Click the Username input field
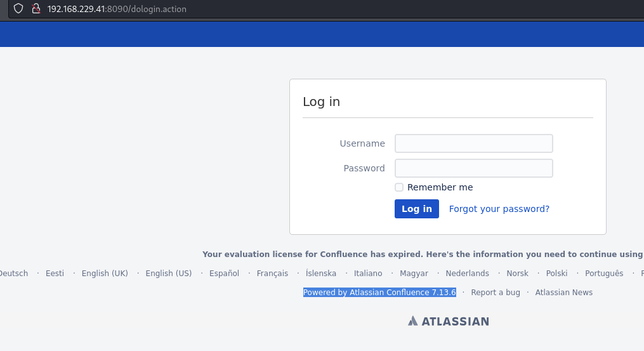644x351 pixels. [473, 143]
